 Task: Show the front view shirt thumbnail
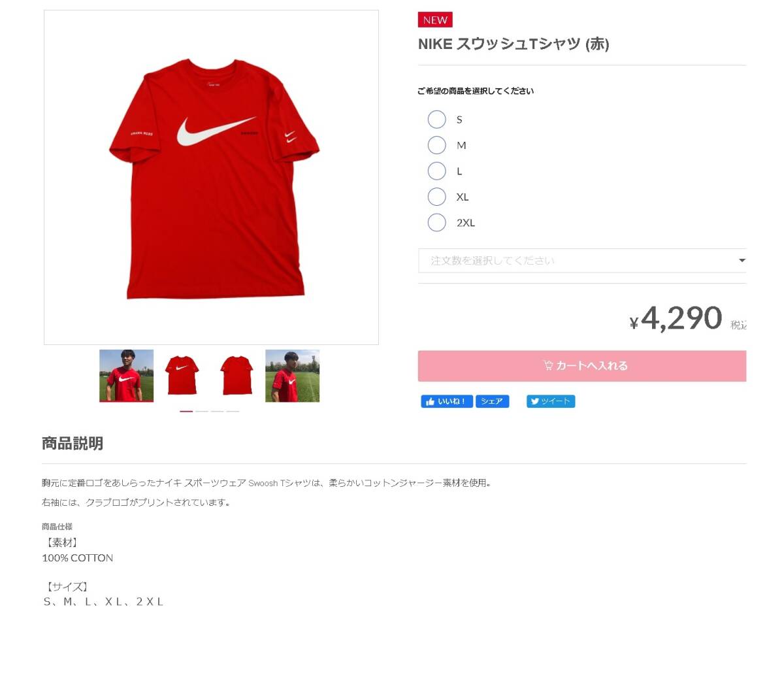182,376
